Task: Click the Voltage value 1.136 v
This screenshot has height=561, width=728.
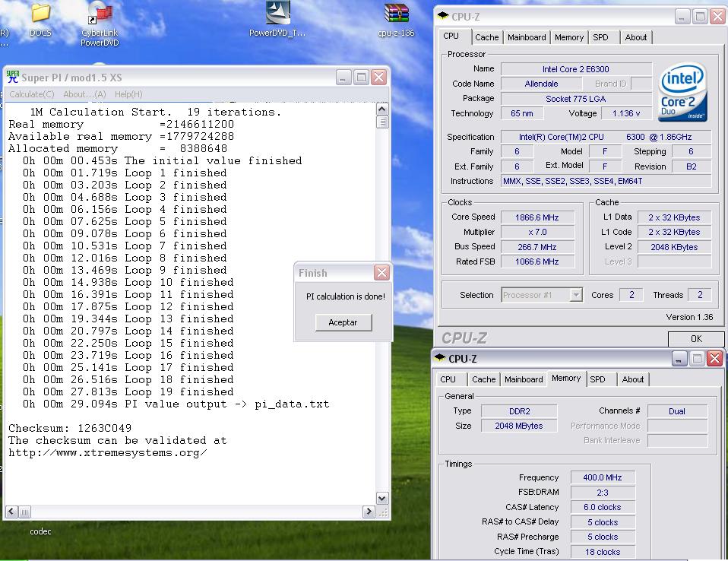Action: tap(626, 113)
